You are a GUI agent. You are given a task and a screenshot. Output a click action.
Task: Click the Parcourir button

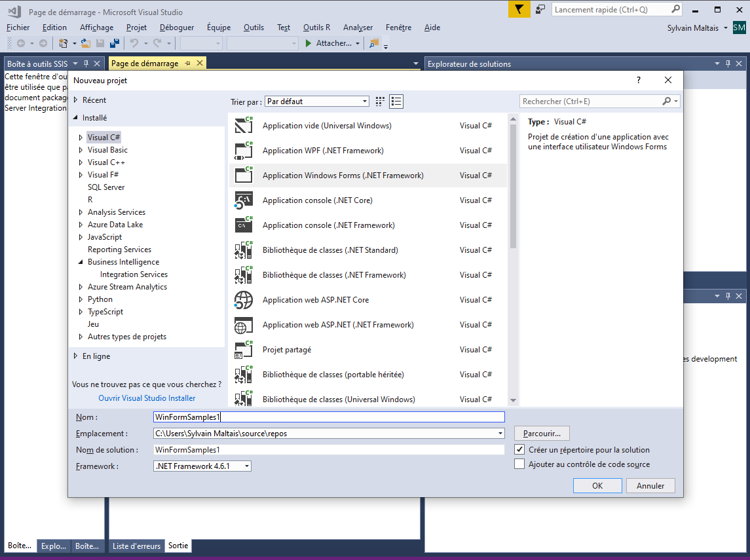542,434
